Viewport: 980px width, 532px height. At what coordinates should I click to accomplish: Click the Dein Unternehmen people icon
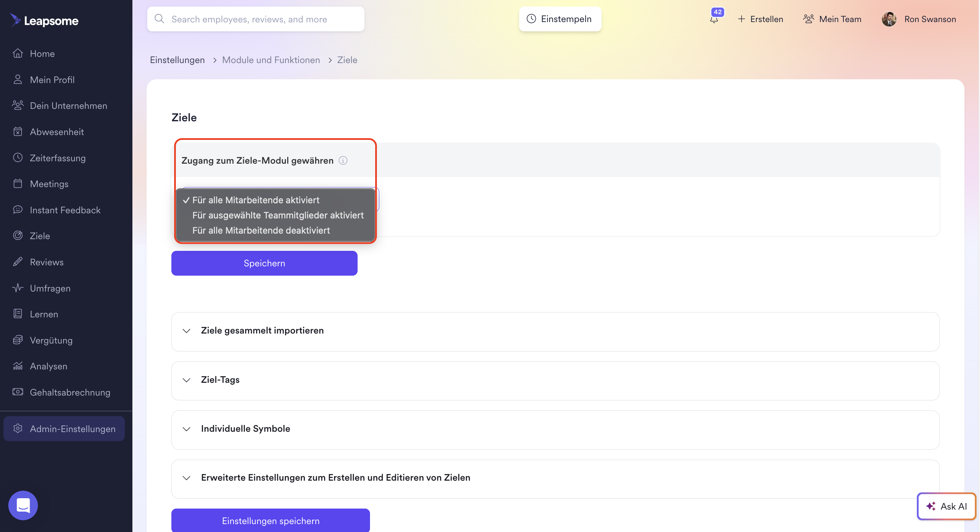point(18,105)
